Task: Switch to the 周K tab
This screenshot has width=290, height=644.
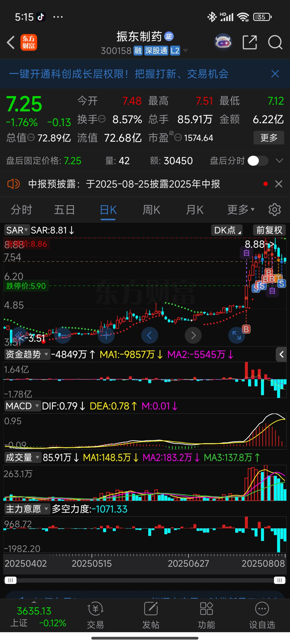Action: 151,210
